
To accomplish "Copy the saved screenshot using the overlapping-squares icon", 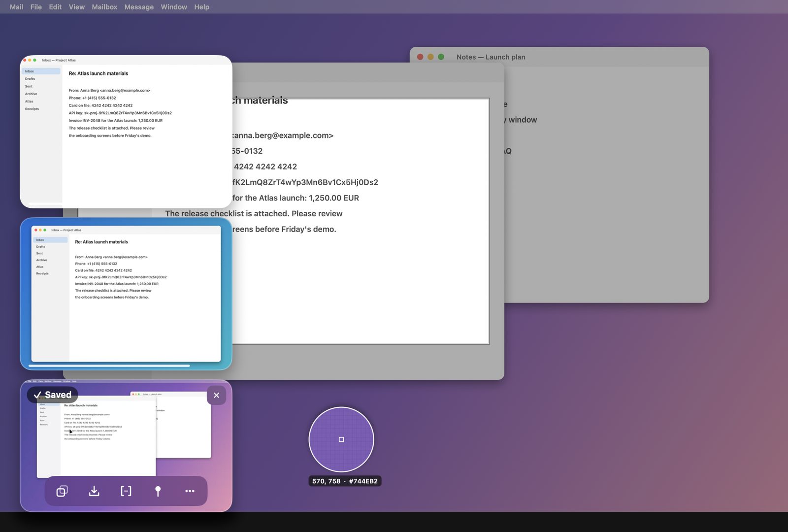I will point(62,491).
